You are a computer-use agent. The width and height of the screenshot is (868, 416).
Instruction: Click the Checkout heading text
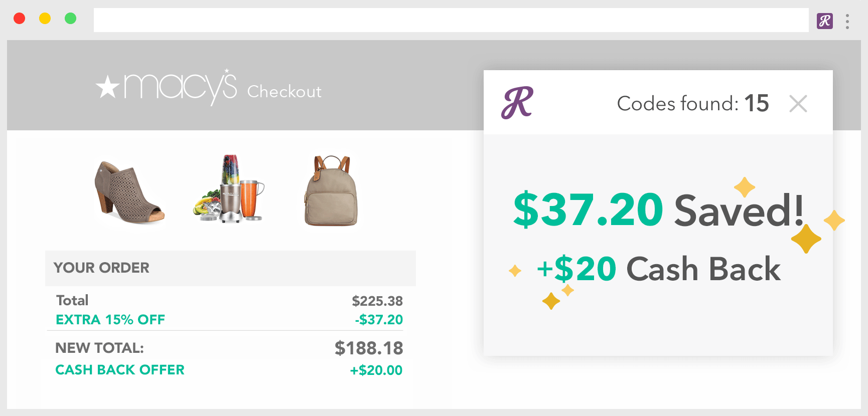click(x=284, y=92)
